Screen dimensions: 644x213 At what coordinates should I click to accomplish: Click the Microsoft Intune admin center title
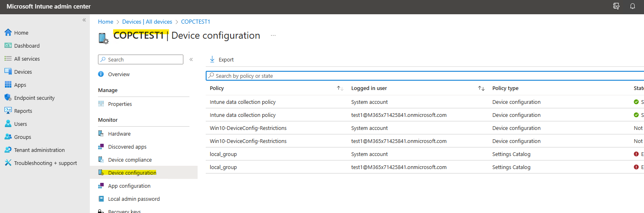click(x=48, y=7)
